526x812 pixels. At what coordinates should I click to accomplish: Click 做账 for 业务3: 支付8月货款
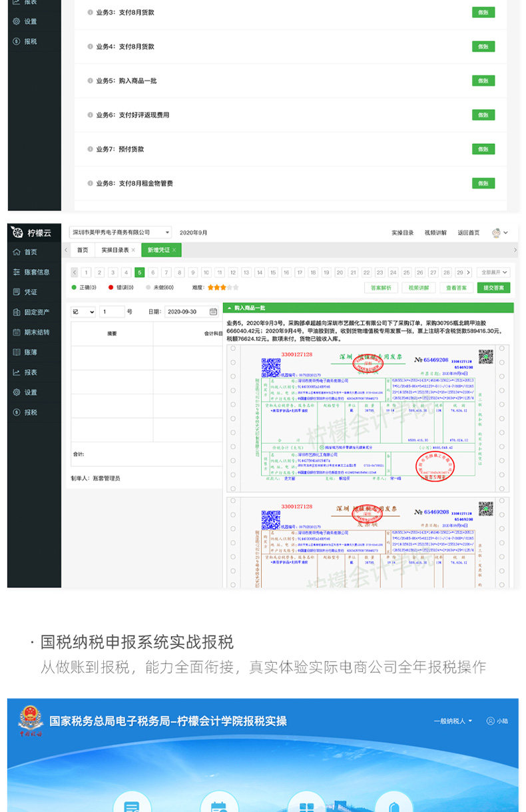click(x=483, y=13)
